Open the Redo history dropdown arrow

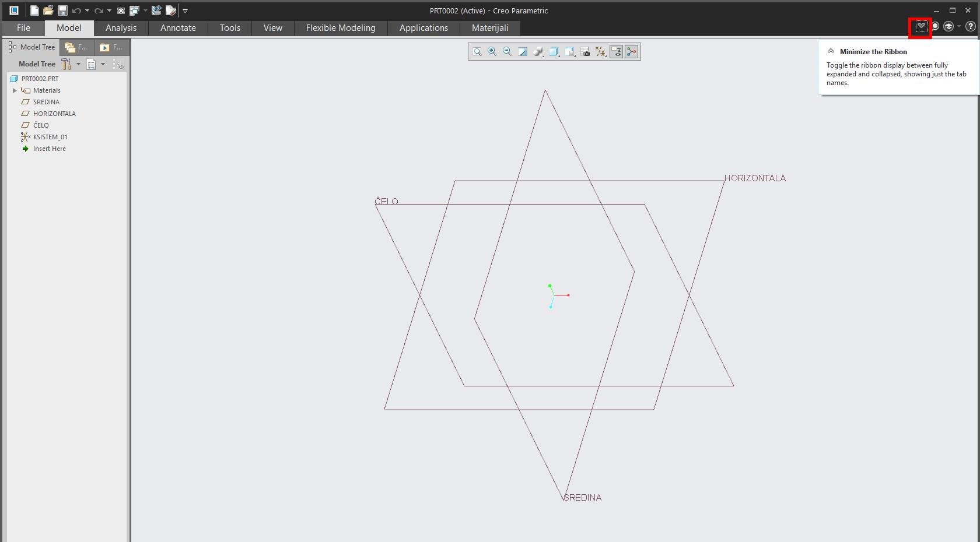tap(109, 10)
